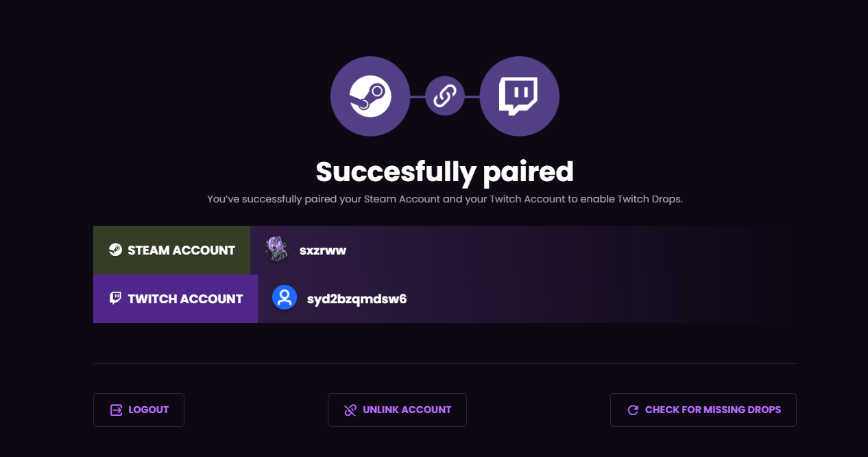Image resolution: width=868 pixels, height=457 pixels.
Task: Select the STEAM ACCOUNT label
Action: click(x=181, y=250)
